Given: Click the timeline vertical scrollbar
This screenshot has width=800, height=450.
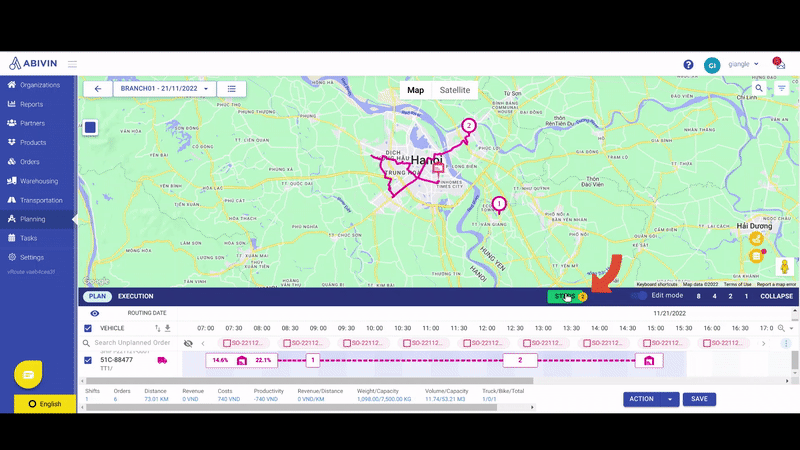Looking at the screenshot, I should [795, 360].
